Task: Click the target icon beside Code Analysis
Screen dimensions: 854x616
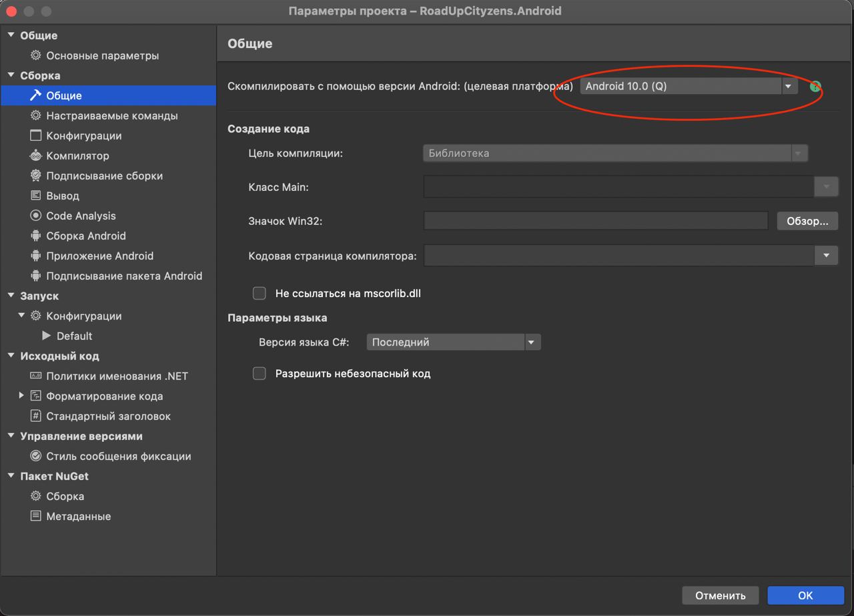Action: 36,216
